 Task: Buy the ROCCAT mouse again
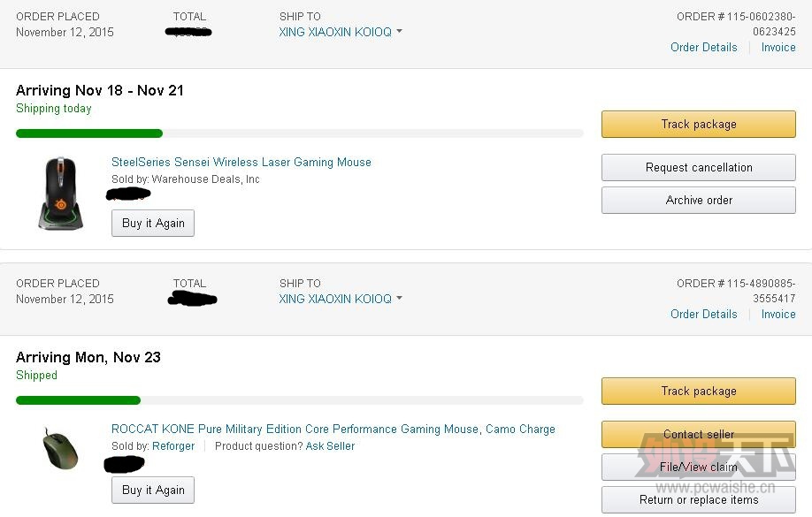[153, 490]
